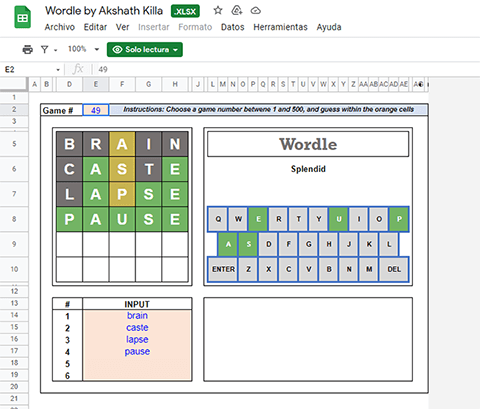Screen dimensions: 480x409
Task: Open the Datos menu
Action: click(x=232, y=27)
